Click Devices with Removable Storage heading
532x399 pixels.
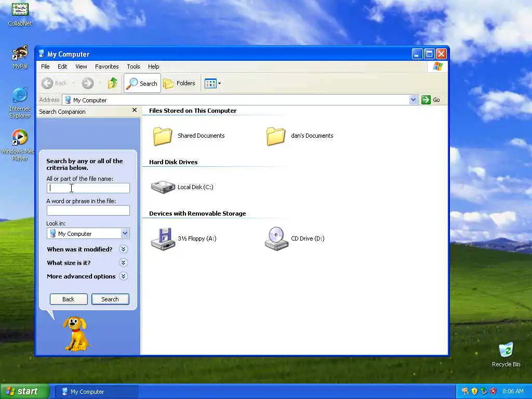pyautogui.click(x=197, y=214)
